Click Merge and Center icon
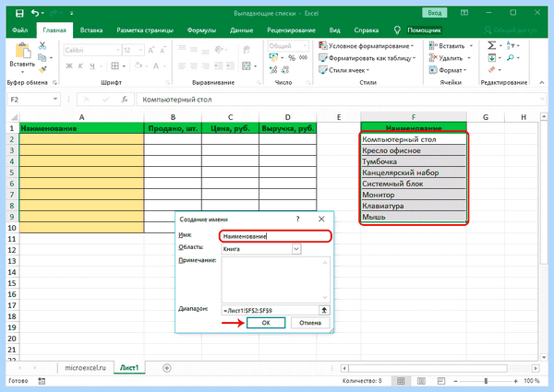 coord(247,66)
